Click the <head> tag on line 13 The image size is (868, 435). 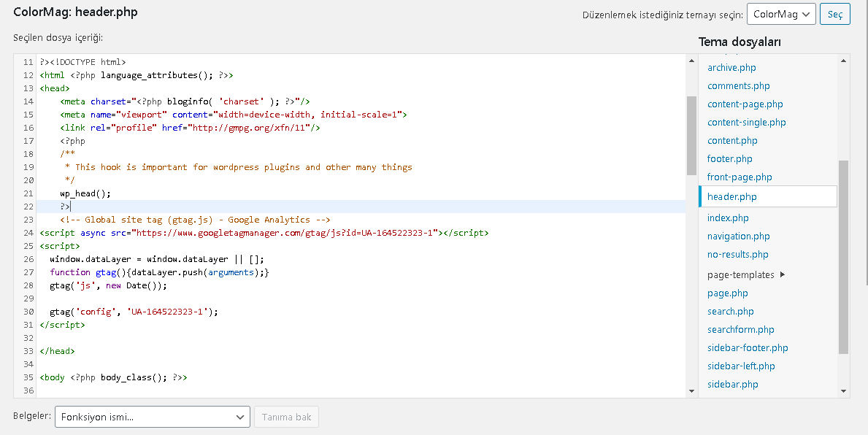(54, 88)
